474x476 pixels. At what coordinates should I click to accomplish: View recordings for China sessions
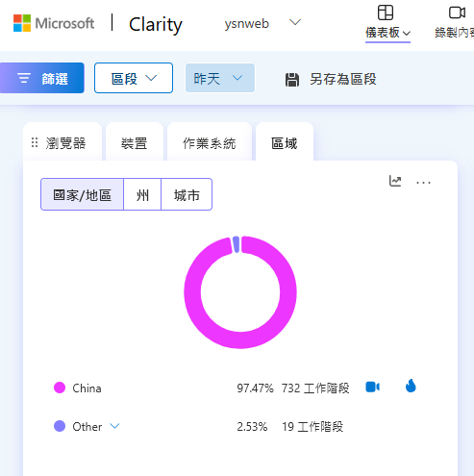tap(373, 387)
